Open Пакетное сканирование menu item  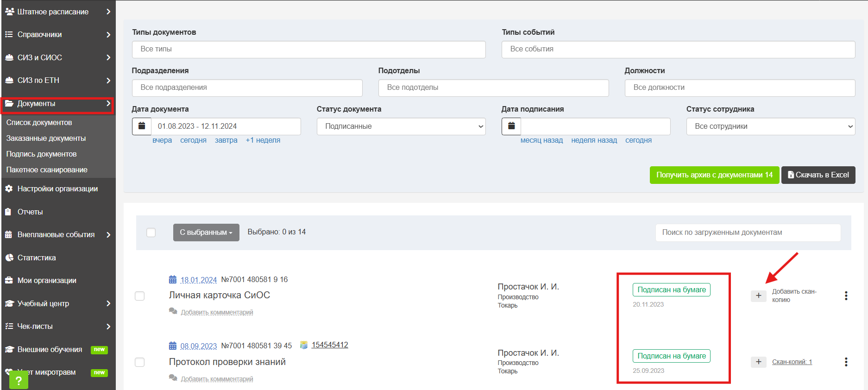(x=47, y=170)
